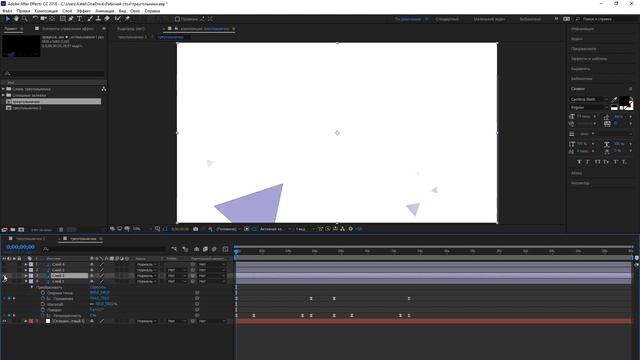
Task: Toggle Position property stopwatch
Action: pyautogui.click(x=43, y=298)
